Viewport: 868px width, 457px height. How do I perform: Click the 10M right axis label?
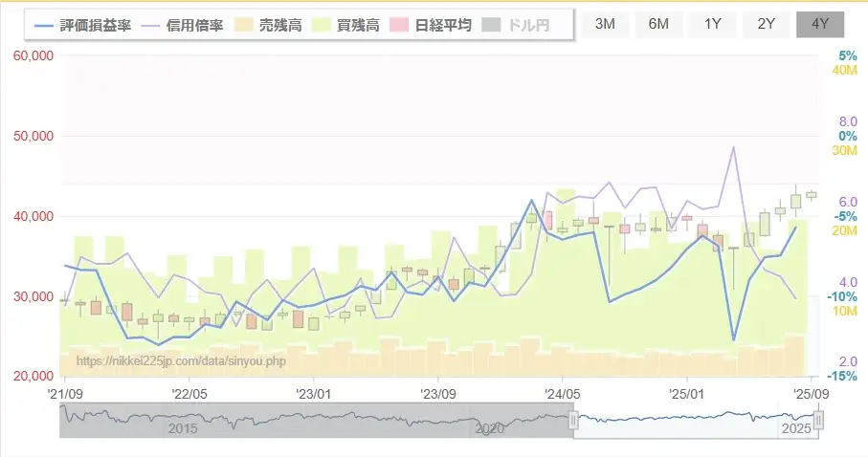845,311
